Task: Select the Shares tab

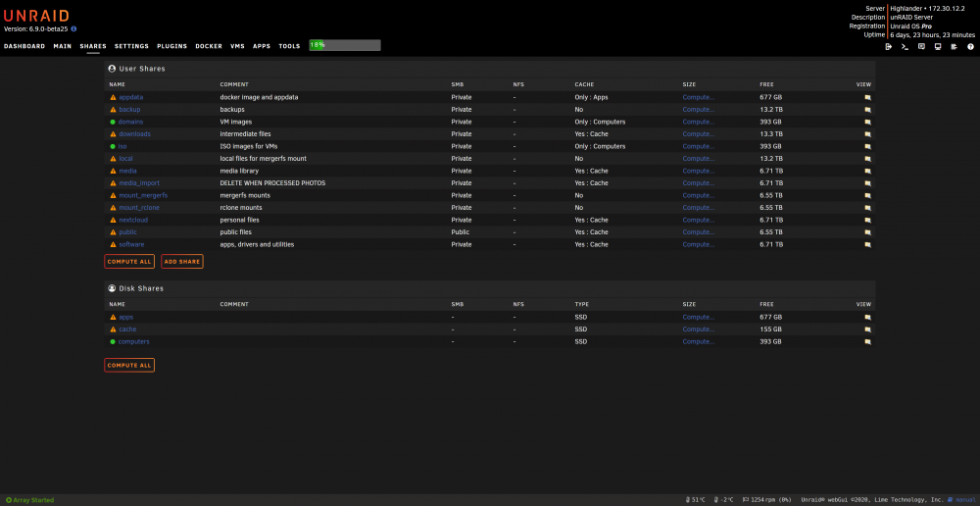Action: [x=93, y=46]
